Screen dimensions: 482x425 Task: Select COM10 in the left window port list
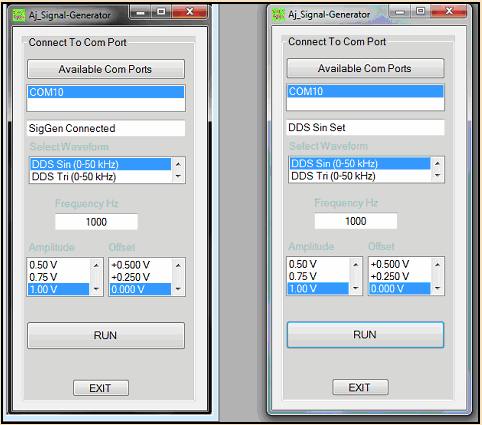pos(106,92)
